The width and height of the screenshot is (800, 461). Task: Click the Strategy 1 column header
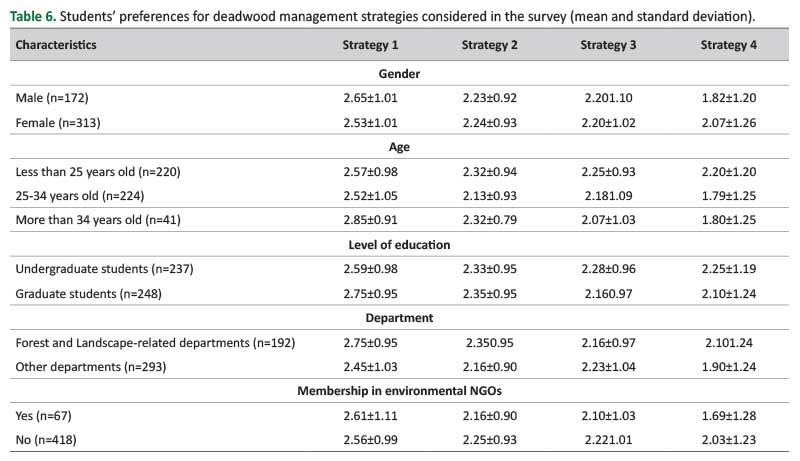coord(370,46)
